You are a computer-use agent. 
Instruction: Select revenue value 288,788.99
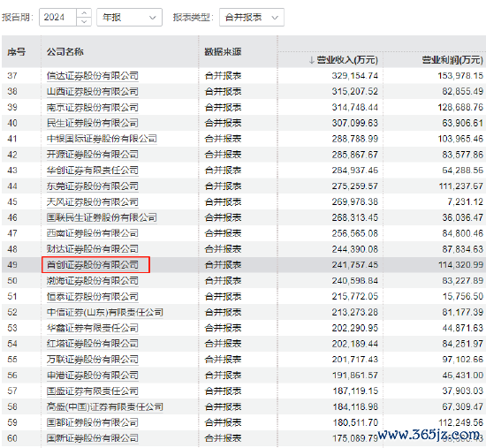click(x=355, y=139)
